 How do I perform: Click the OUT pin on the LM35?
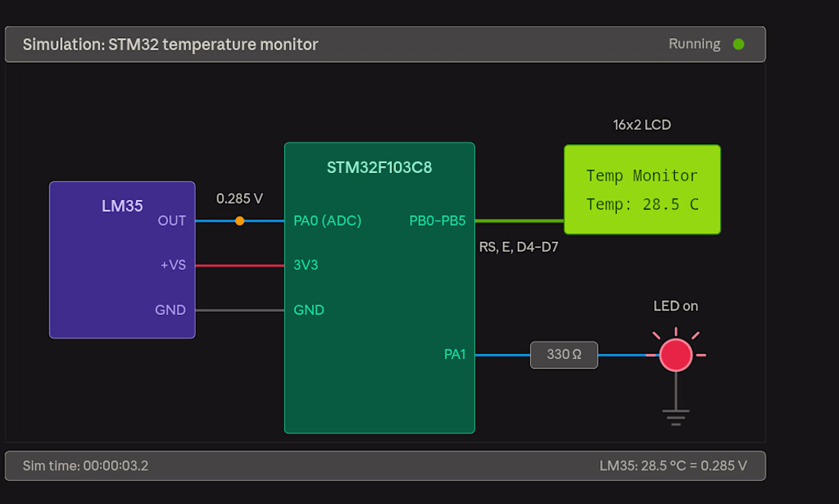point(172,221)
